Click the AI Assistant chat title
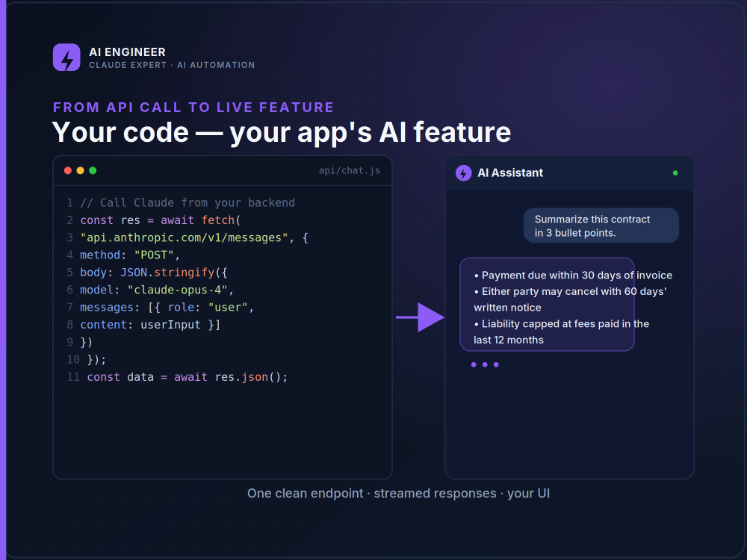This screenshot has height=560, width=747. click(x=510, y=173)
